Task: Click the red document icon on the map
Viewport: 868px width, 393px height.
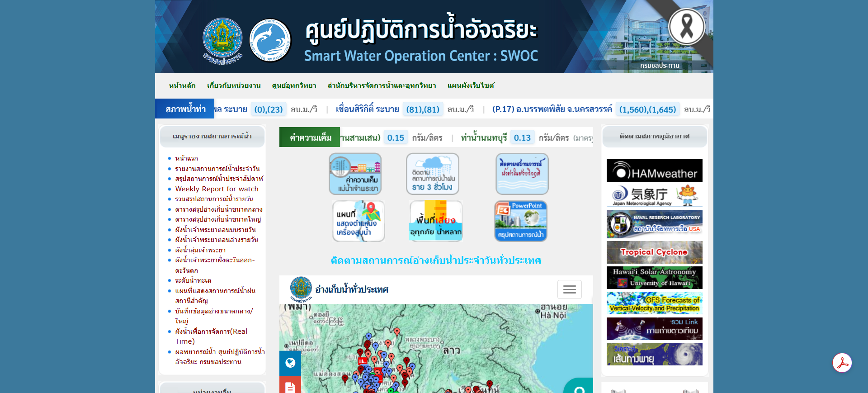Action: pos(290,385)
